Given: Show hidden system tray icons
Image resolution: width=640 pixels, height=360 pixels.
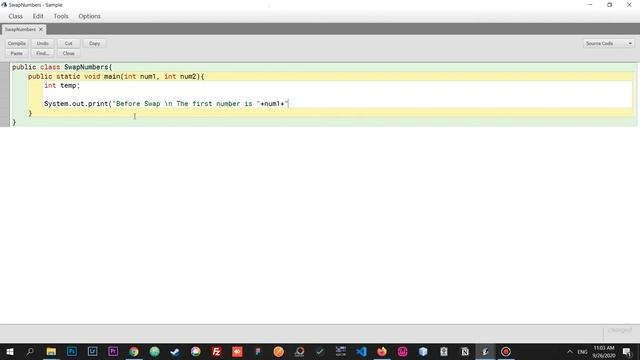Looking at the screenshot, I should coord(570,351).
